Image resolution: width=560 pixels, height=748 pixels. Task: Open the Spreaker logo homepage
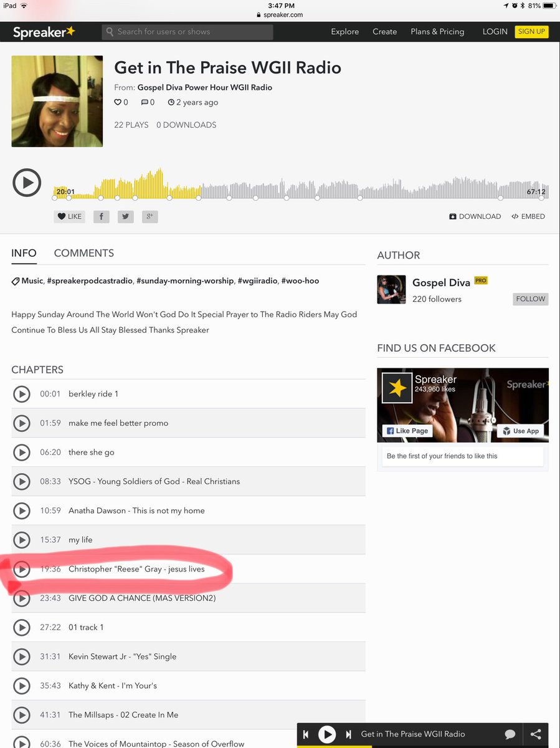click(45, 31)
